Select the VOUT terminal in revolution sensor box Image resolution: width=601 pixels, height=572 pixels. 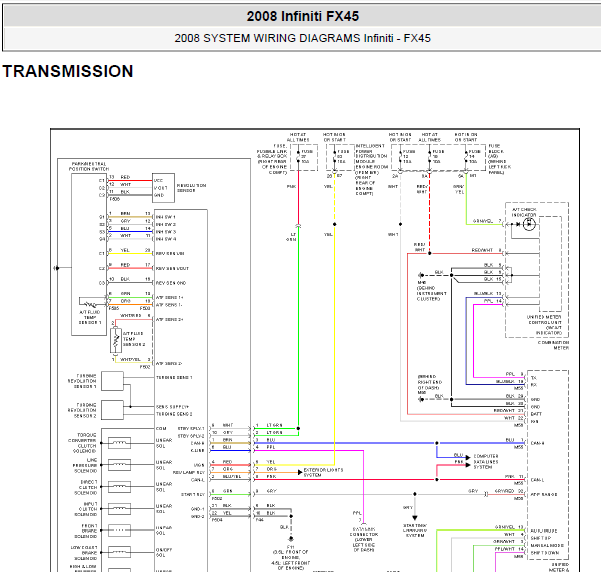coord(161,188)
